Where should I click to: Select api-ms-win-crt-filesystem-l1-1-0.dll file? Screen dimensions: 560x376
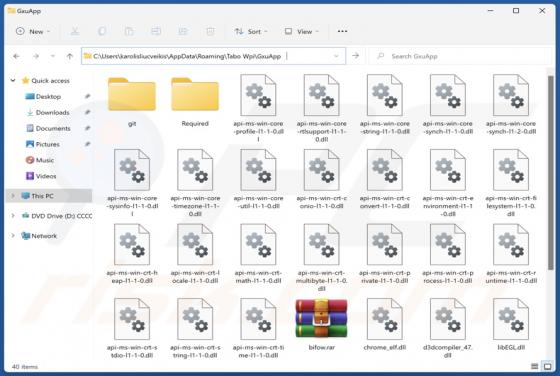point(511,182)
